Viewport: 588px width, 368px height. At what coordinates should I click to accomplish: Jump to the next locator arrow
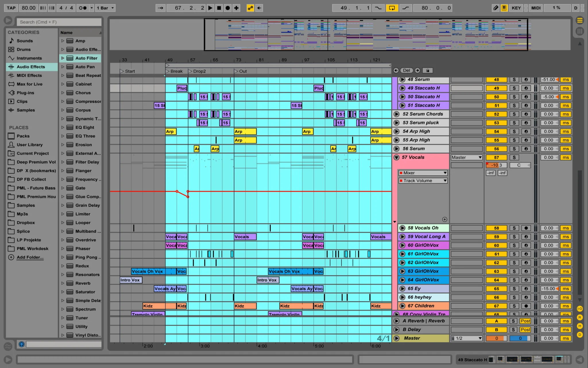coord(417,70)
